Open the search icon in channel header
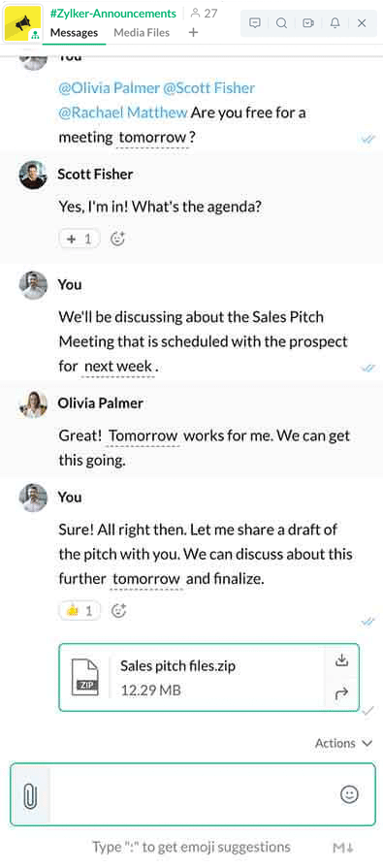The width and height of the screenshot is (383, 868). click(x=281, y=23)
